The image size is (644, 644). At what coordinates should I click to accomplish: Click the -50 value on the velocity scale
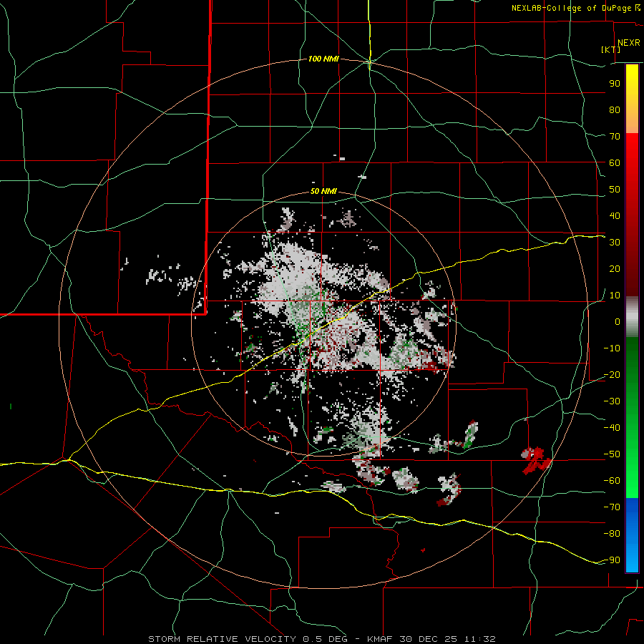pos(612,454)
